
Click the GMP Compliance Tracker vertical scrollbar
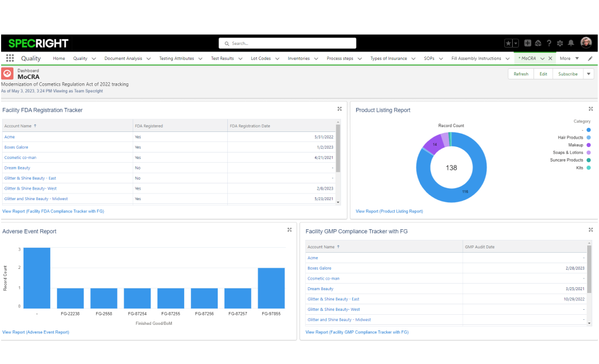pyautogui.click(x=589, y=270)
